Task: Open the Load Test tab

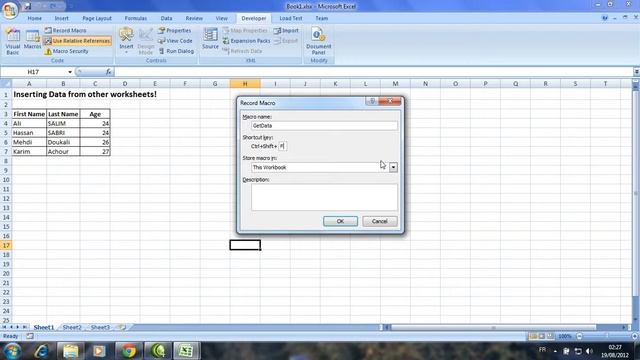Action: click(x=291, y=18)
